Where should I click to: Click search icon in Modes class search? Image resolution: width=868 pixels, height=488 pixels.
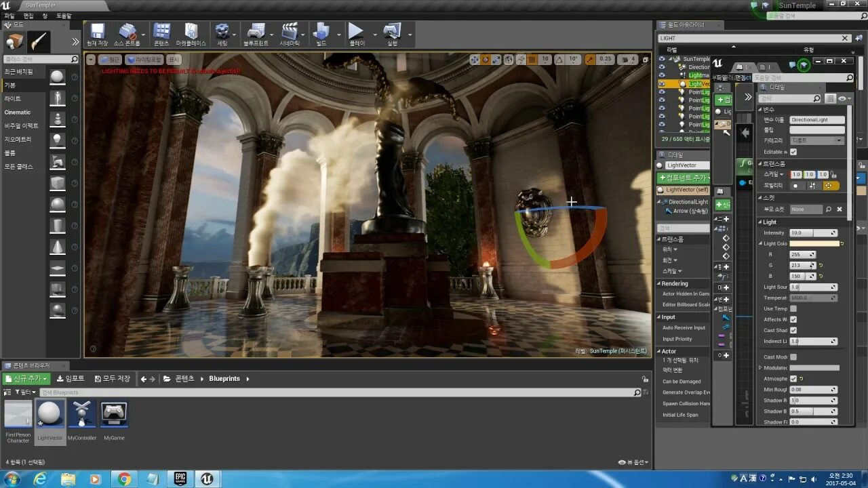[x=75, y=60]
